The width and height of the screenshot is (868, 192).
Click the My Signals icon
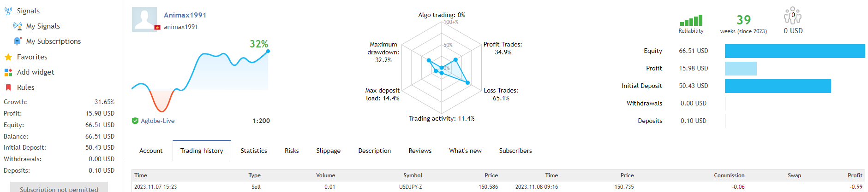(18, 26)
